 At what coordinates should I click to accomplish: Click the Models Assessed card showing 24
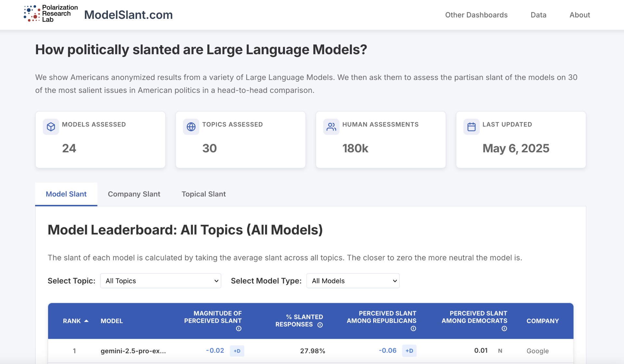100,140
